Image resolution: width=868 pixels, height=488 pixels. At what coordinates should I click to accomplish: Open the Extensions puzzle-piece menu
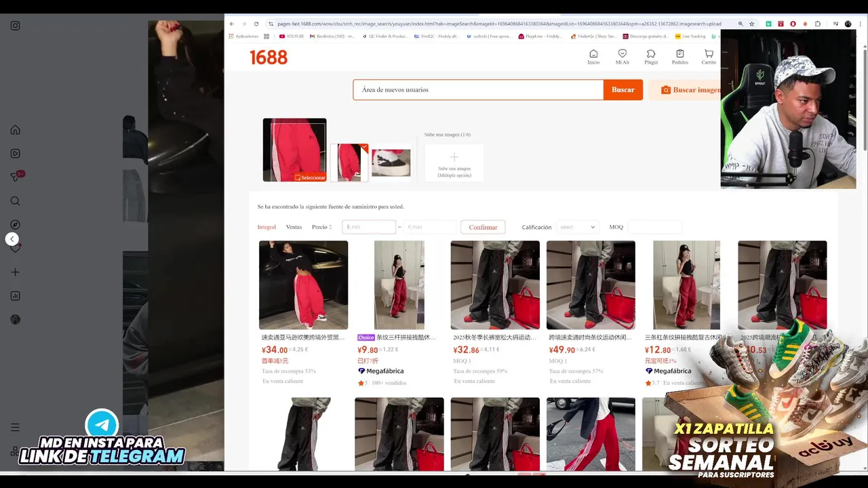818,24
